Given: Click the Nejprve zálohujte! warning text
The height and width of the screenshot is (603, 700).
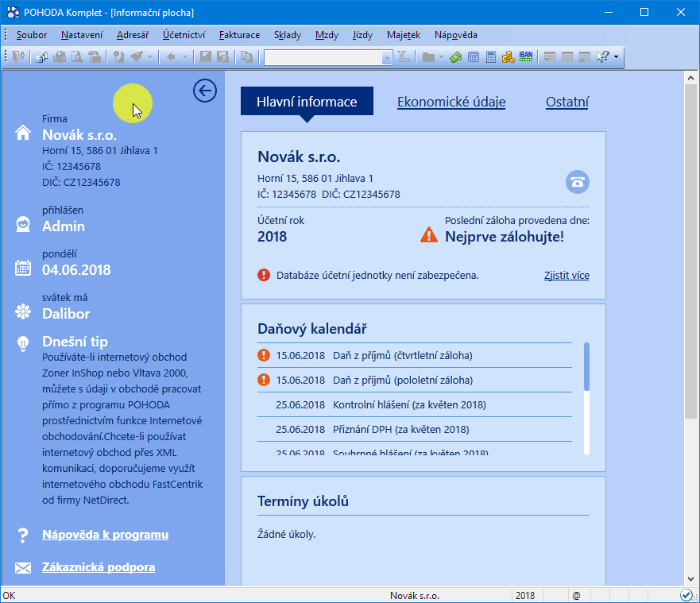Looking at the screenshot, I should pyautogui.click(x=505, y=237).
